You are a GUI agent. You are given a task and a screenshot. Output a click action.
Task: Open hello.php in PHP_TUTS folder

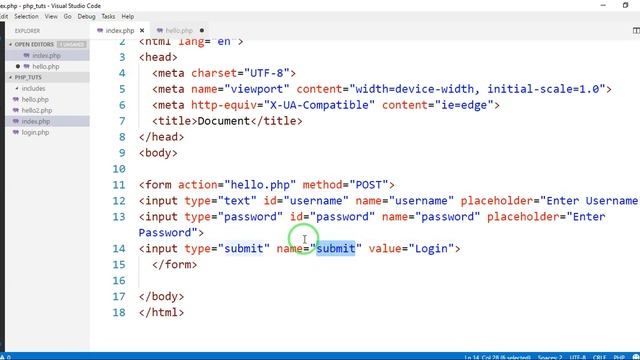(35, 100)
